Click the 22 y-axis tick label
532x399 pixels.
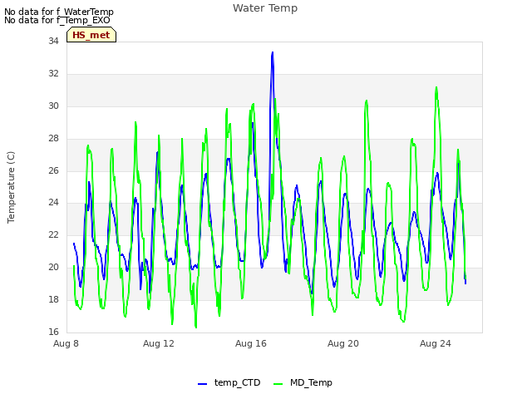coord(53,234)
